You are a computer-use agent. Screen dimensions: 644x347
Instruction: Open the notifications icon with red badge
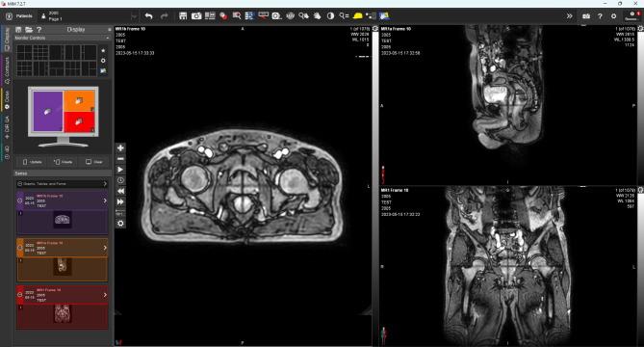click(632, 16)
